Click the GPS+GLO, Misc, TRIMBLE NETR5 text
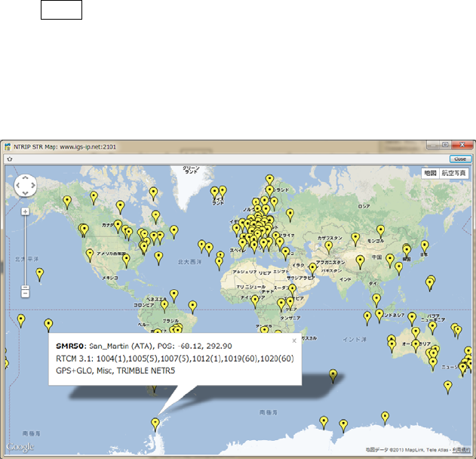The height and width of the screenshot is (459, 476). click(115, 371)
